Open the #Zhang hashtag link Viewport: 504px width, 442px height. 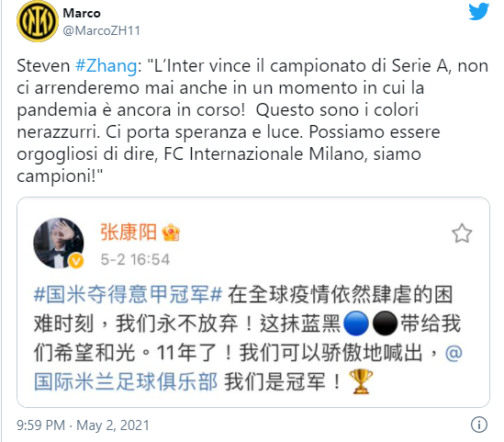point(106,66)
